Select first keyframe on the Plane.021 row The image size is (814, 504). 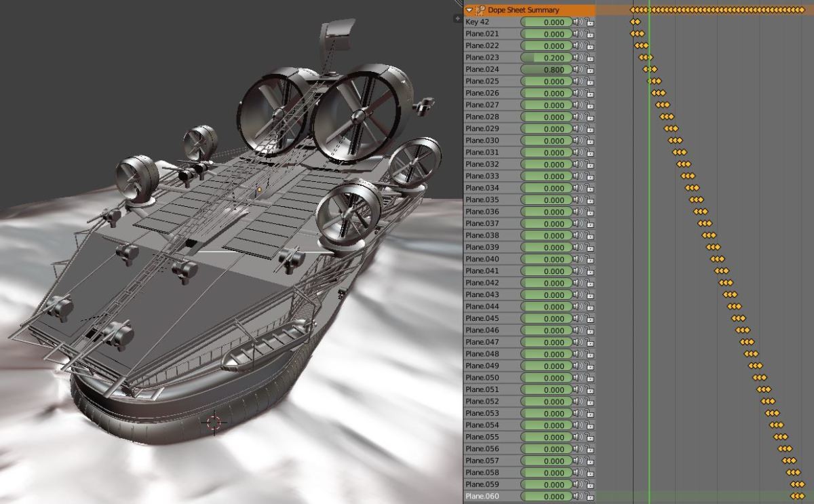coord(633,34)
